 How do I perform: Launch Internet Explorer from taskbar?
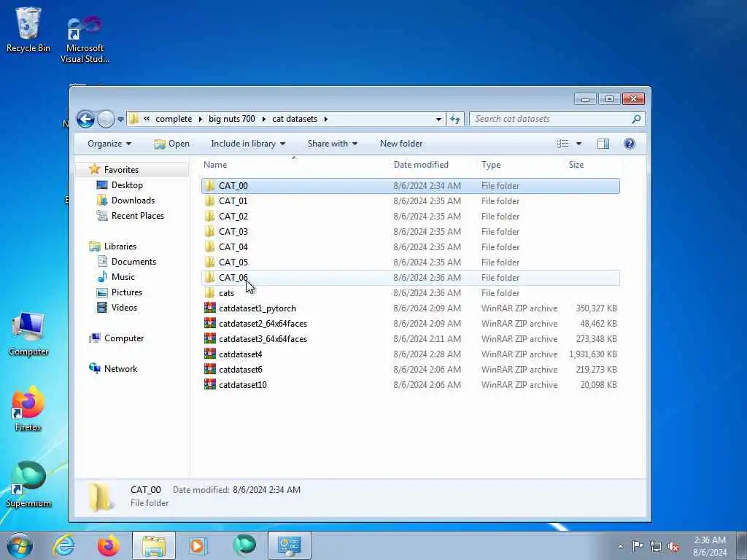[x=64, y=545]
